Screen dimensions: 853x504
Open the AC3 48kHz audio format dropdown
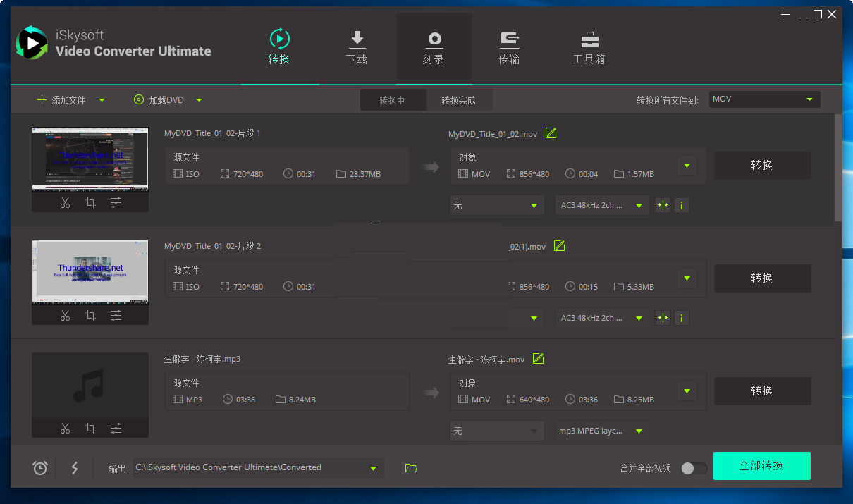click(602, 204)
